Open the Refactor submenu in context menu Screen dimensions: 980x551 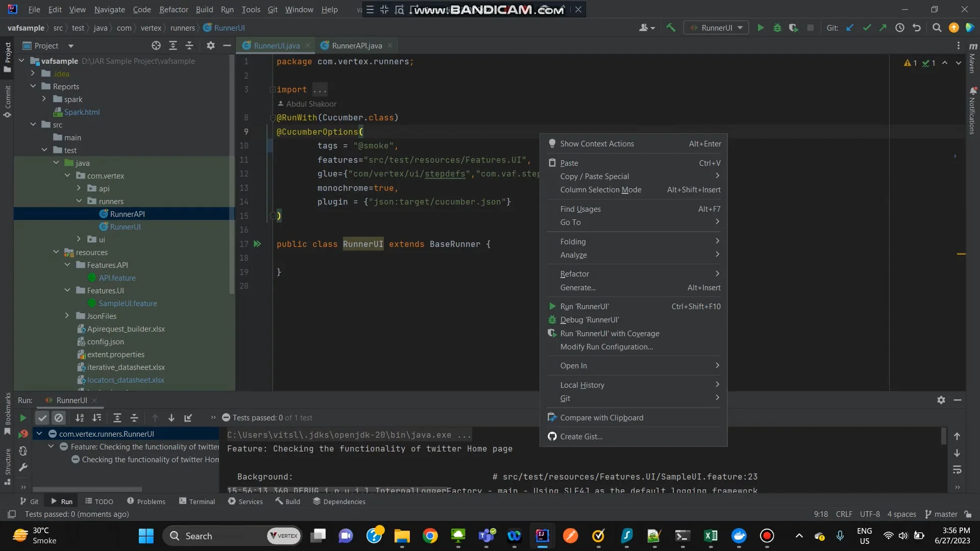click(x=634, y=274)
